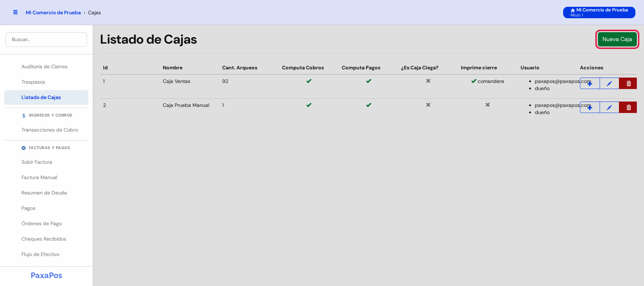Click Caja Ciega cross for Caja Prueba Manual

tap(428, 105)
